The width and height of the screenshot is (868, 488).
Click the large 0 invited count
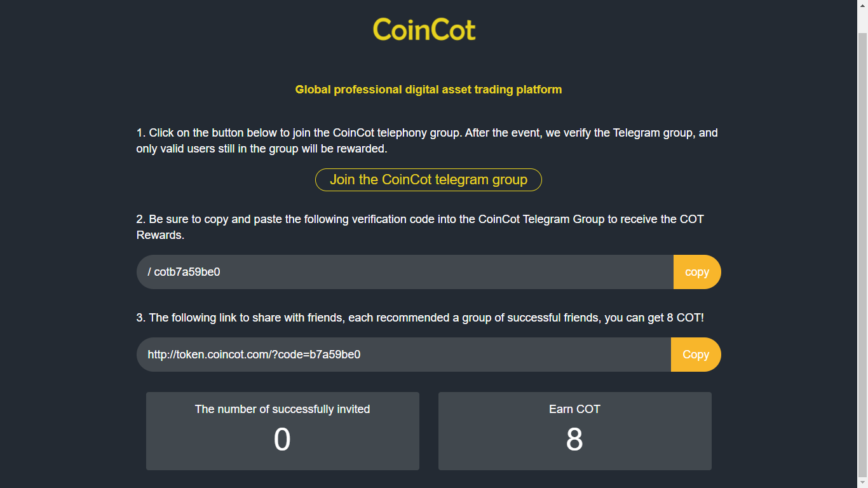[282, 439]
